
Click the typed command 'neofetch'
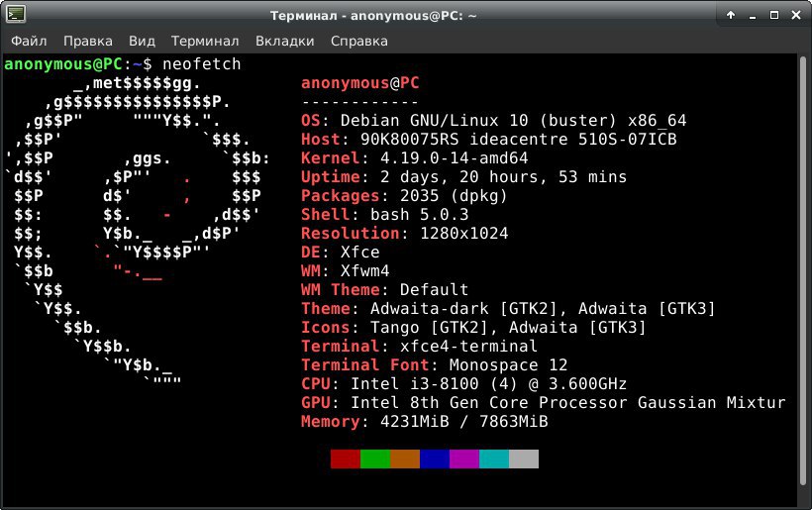[x=202, y=64]
